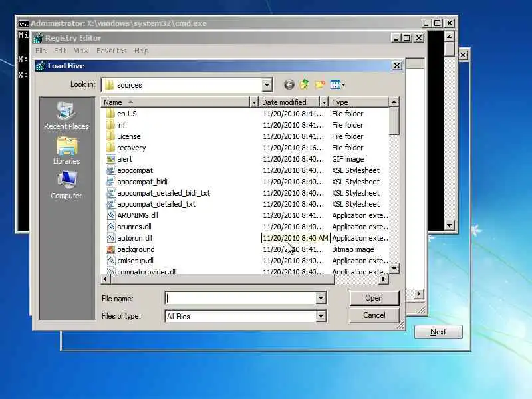532x399 pixels.
Task: Click the Registry Editor title bar icon
Action: [x=38, y=38]
